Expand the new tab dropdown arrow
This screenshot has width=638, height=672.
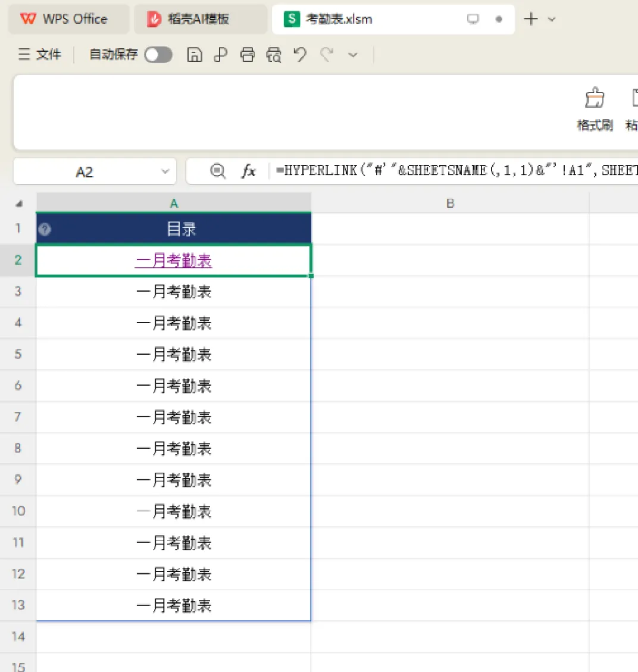point(552,19)
